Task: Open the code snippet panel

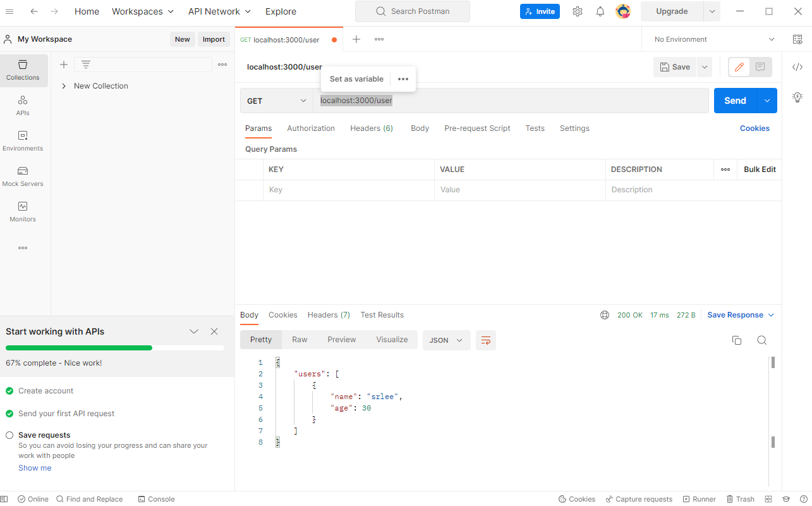Action: click(797, 67)
